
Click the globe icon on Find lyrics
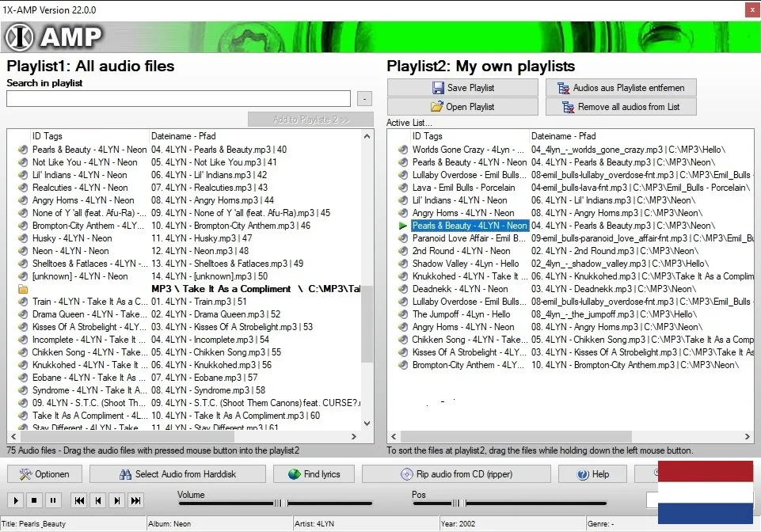293,473
